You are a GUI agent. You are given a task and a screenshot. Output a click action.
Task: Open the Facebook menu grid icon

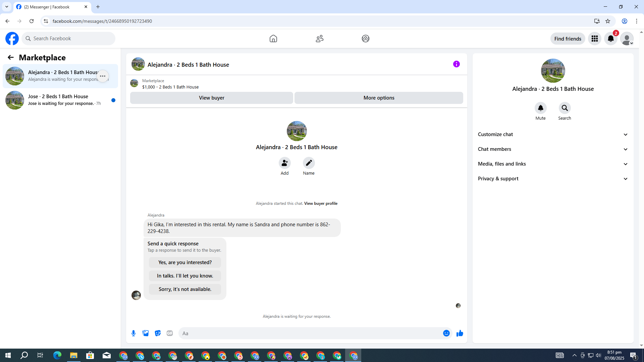tap(595, 39)
